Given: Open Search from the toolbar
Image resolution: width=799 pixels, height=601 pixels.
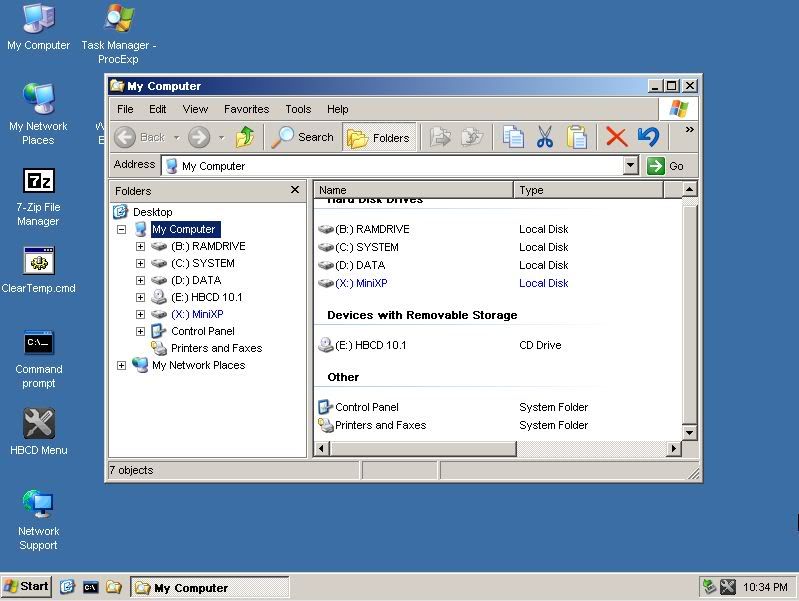Looking at the screenshot, I should 302,137.
